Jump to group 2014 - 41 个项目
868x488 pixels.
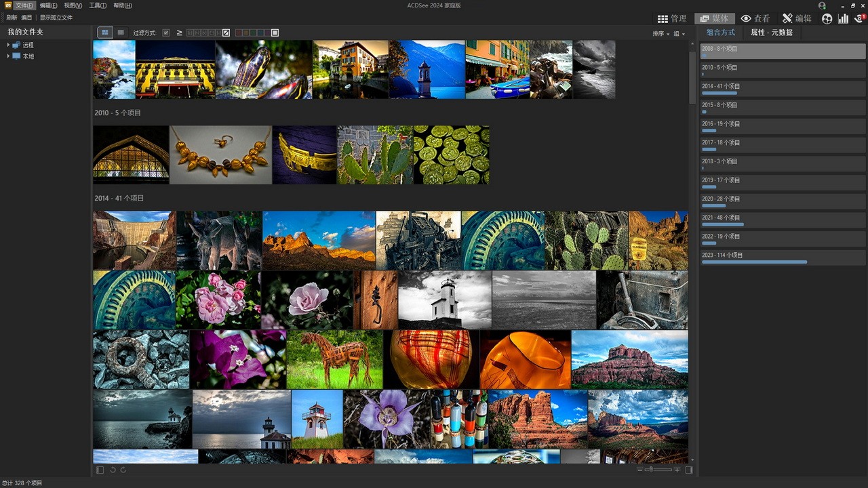(x=783, y=88)
